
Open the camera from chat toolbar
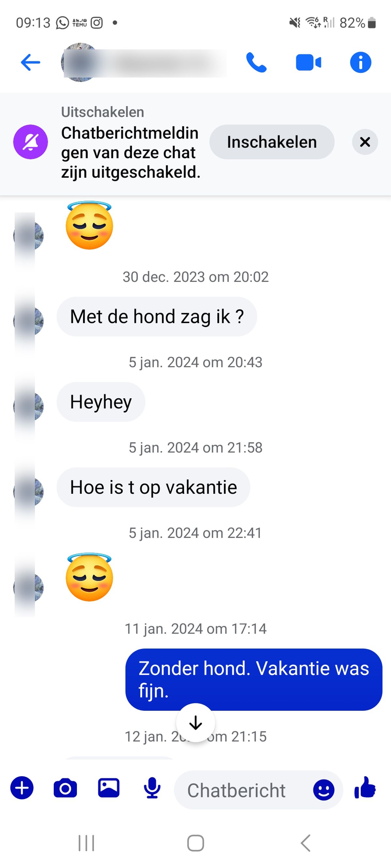[65, 788]
